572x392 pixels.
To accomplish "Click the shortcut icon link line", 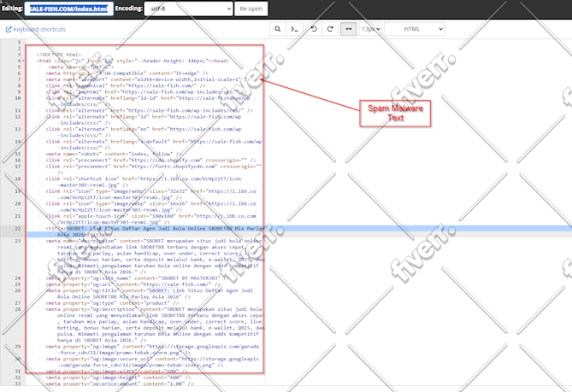I will (144, 182).
